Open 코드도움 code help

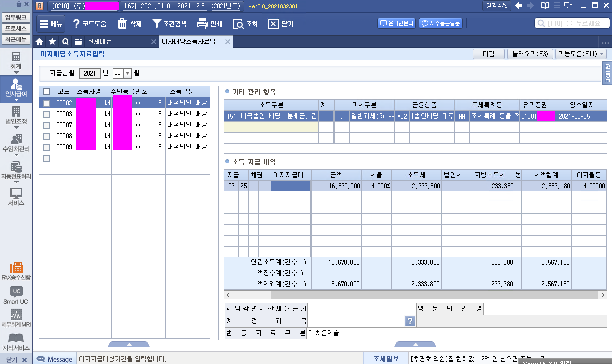tap(89, 24)
